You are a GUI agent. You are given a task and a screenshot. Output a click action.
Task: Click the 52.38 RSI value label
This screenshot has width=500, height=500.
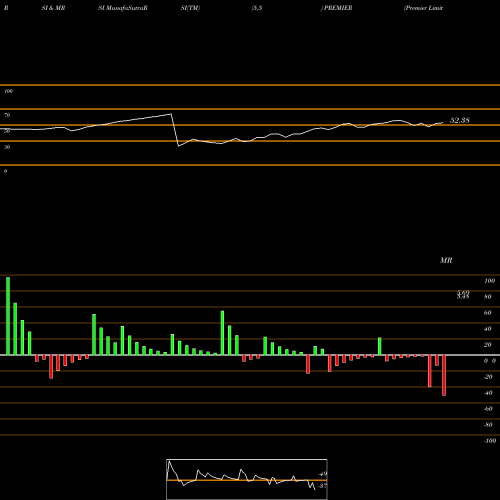[460, 120]
